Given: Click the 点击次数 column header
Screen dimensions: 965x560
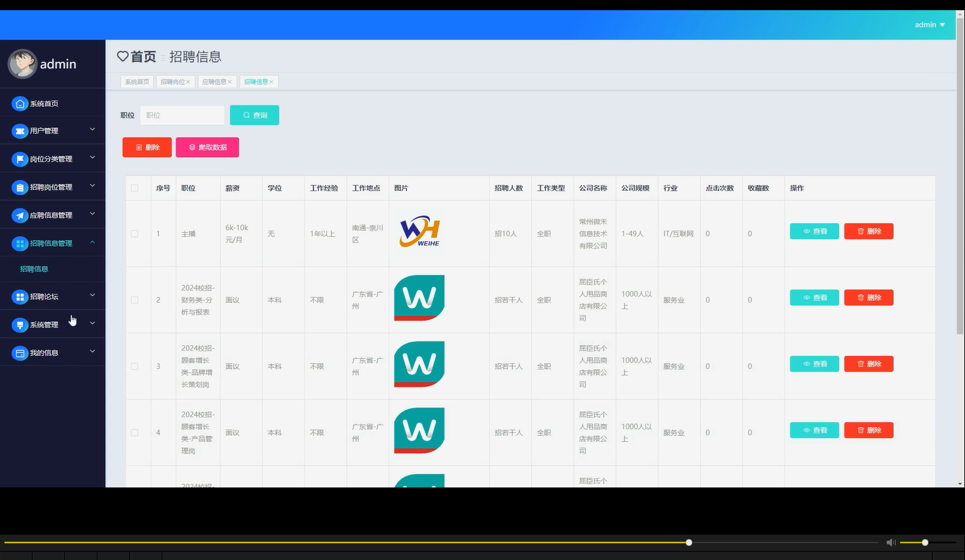Looking at the screenshot, I should (x=720, y=188).
